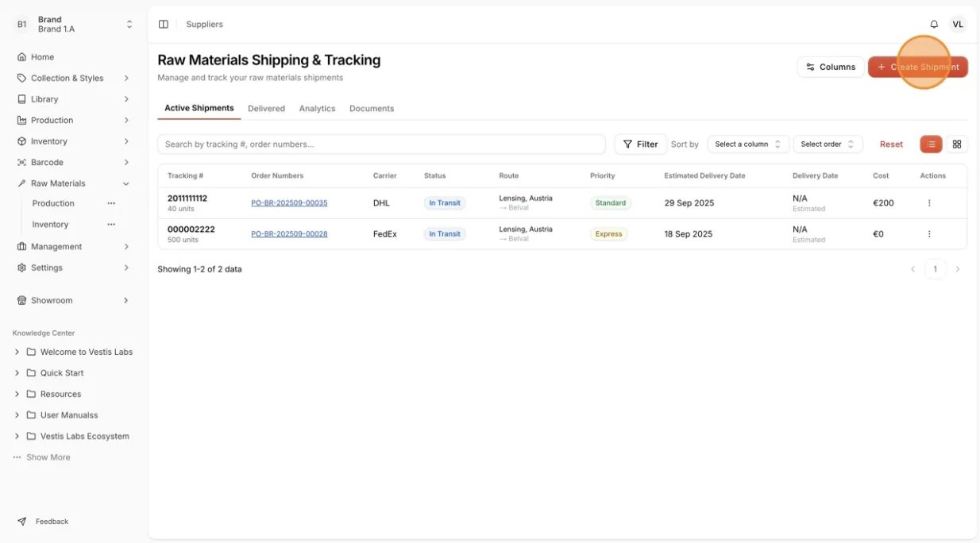The image size is (980, 543).
Task: Open the VL user avatar menu
Action: pyautogui.click(x=958, y=25)
